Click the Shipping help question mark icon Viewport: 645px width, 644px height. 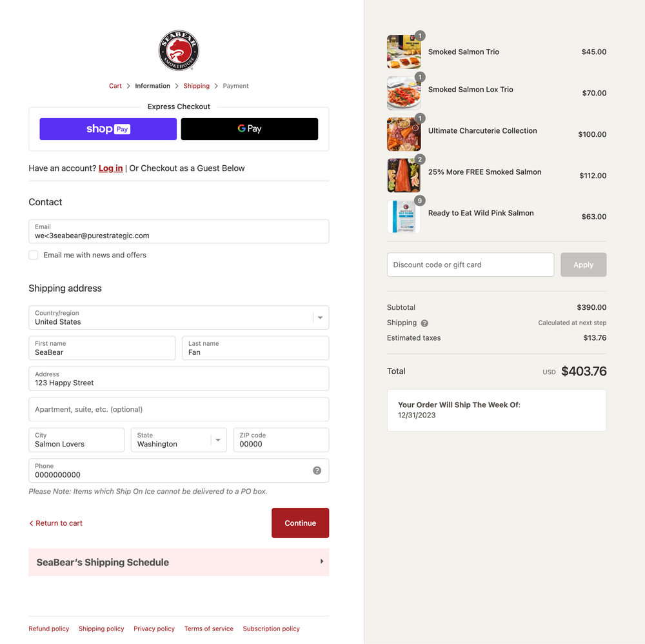click(424, 323)
